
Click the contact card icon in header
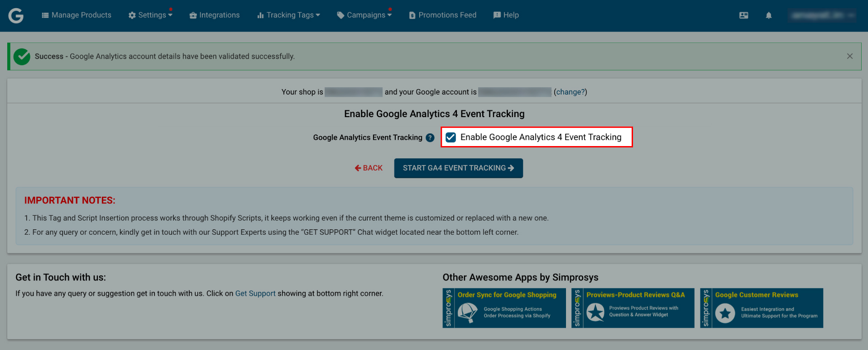[743, 15]
